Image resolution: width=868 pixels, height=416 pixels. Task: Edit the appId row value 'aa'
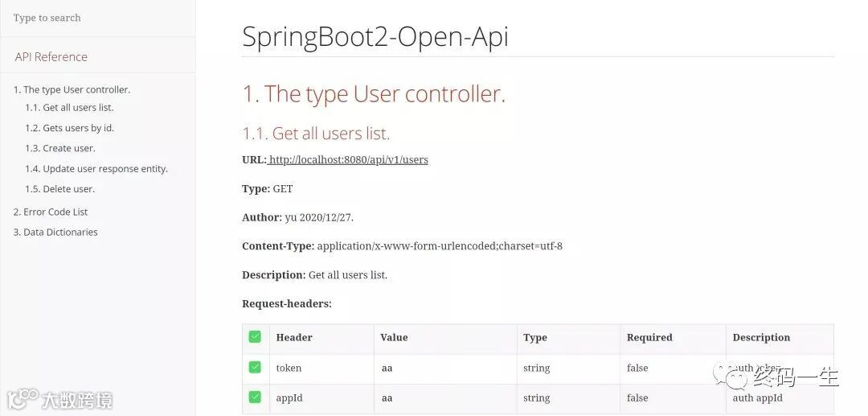(x=387, y=398)
